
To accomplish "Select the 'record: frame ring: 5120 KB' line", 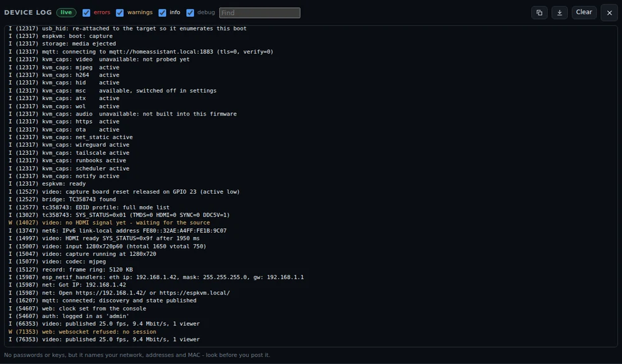I will (x=71, y=270).
